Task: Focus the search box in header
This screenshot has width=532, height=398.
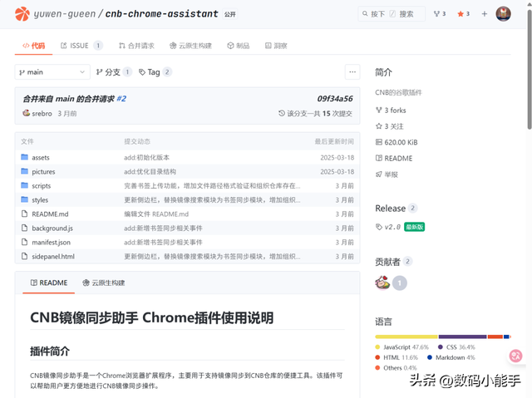Action: (392, 14)
